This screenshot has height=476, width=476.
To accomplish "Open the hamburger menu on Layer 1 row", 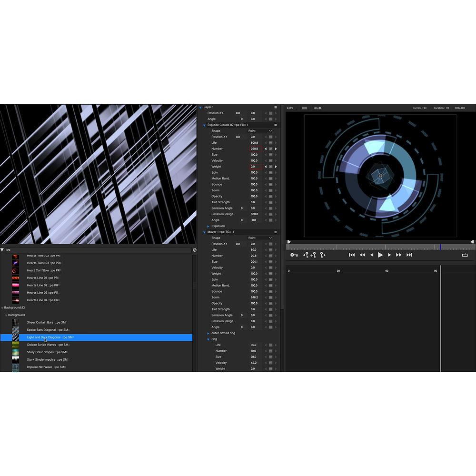I will 275,107.
